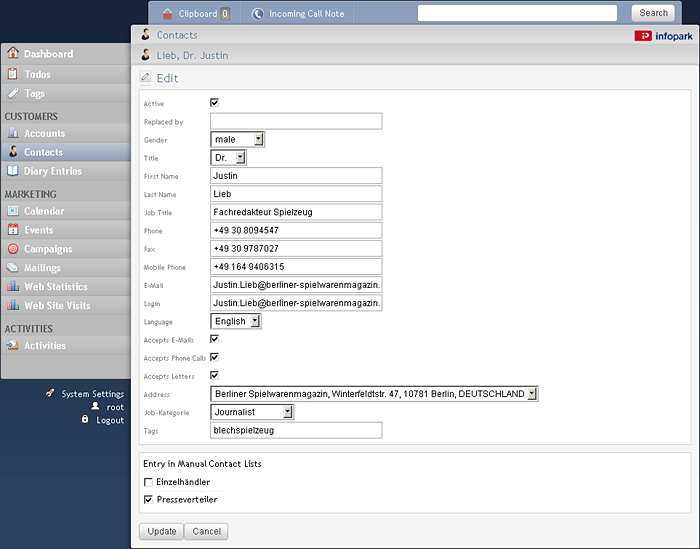Click the Fax number field
Screen dimensions: 700x549
(x=296, y=249)
